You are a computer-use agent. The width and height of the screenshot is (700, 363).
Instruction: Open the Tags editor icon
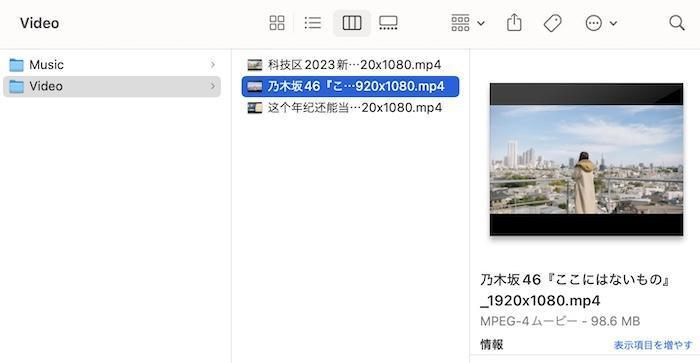[x=552, y=23]
